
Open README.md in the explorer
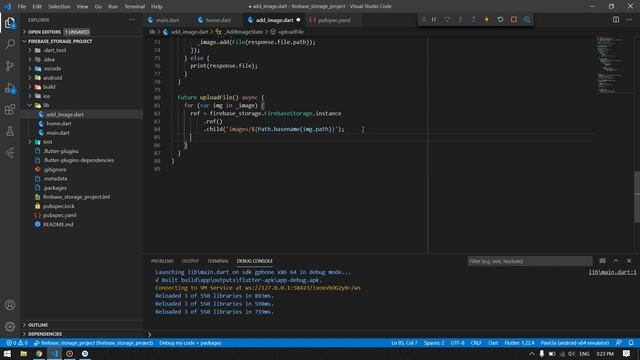coord(58,224)
